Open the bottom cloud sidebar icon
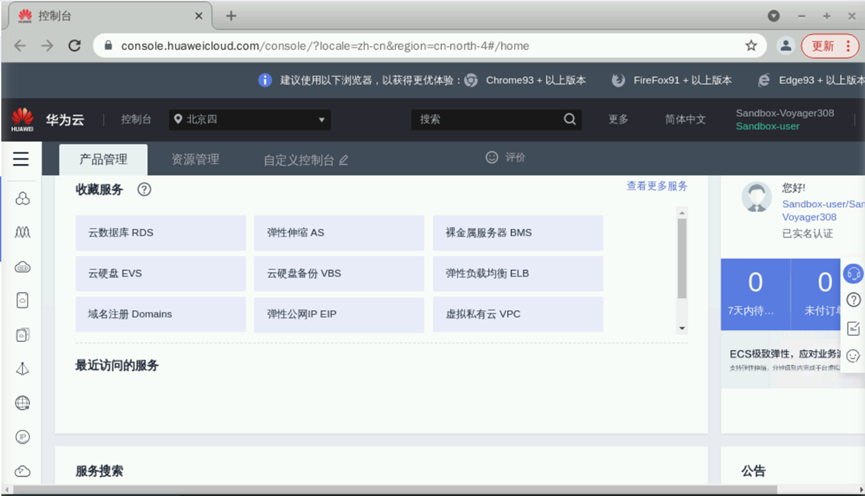The width and height of the screenshot is (865, 496). (23, 471)
